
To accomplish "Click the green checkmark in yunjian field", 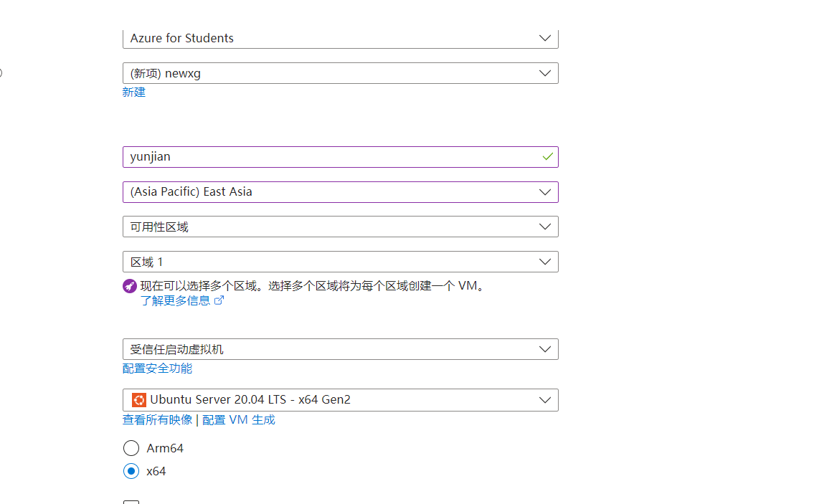I will (x=547, y=156).
